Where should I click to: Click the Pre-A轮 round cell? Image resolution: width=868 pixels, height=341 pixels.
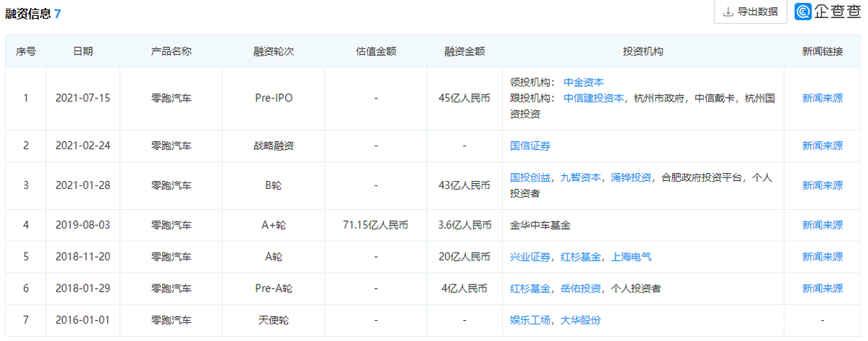tap(273, 288)
